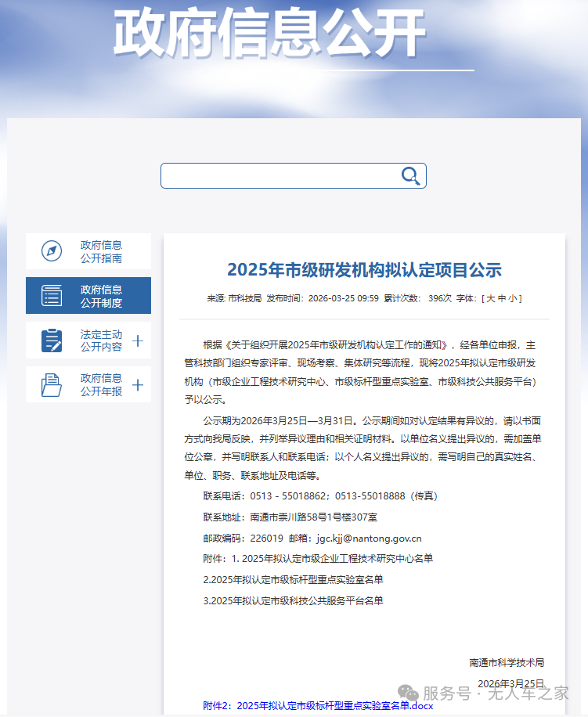Click the signature date 2026年3月25日
The height and width of the screenshot is (717, 588).
coord(510,683)
